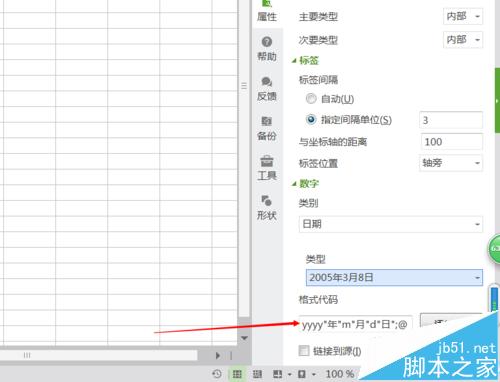Click the history clock icon in status bar
Screen dimensions: 500x382
coord(217,374)
